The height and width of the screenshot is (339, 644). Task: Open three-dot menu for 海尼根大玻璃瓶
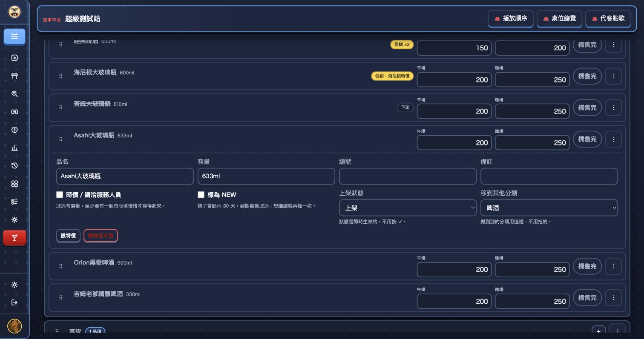(x=613, y=76)
